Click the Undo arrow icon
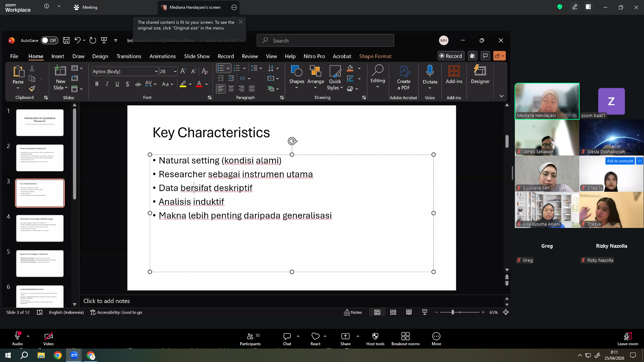 coord(77,40)
